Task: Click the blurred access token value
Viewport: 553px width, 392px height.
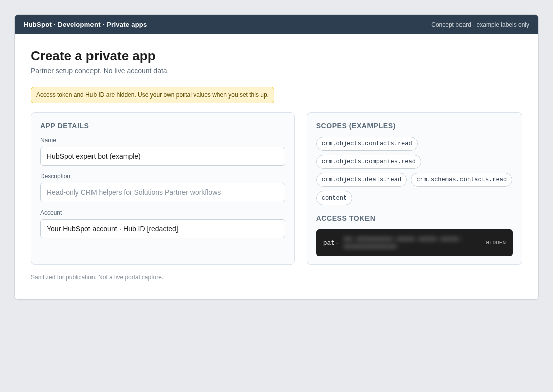Action: click(401, 243)
